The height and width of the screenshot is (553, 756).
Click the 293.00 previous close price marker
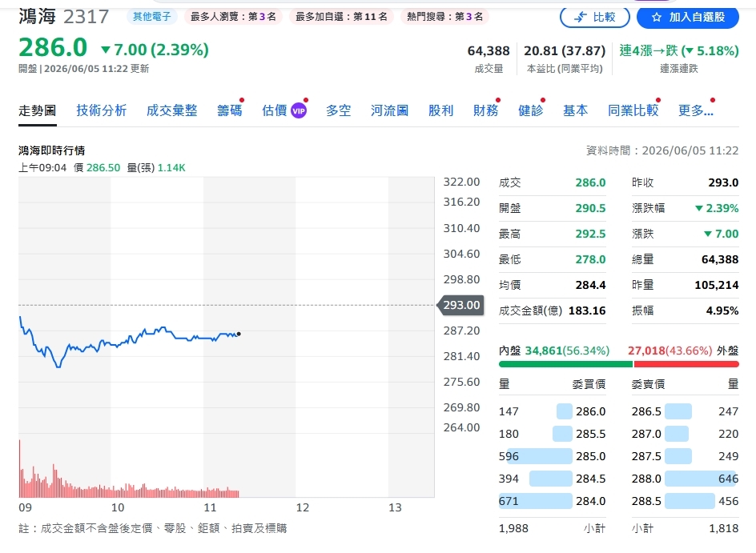click(460, 306)
